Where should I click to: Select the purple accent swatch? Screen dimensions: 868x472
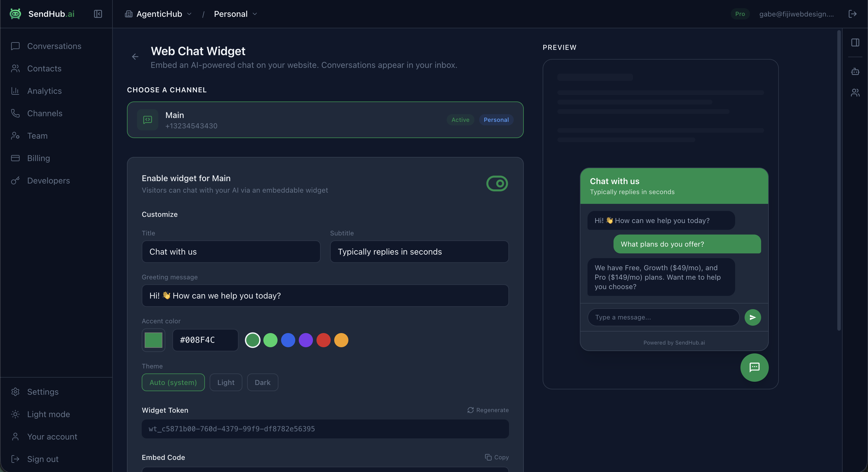click(x=306, y=340)
